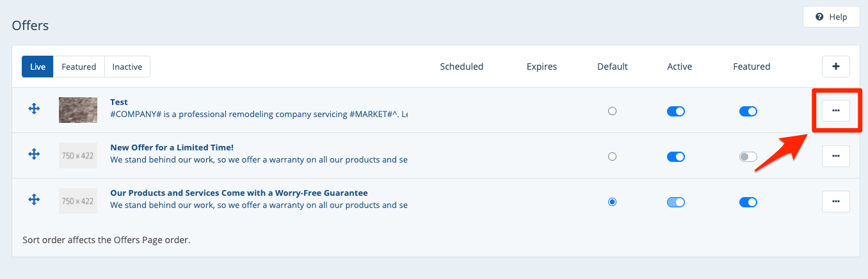Open the Help button

click(x=832, y=17)
